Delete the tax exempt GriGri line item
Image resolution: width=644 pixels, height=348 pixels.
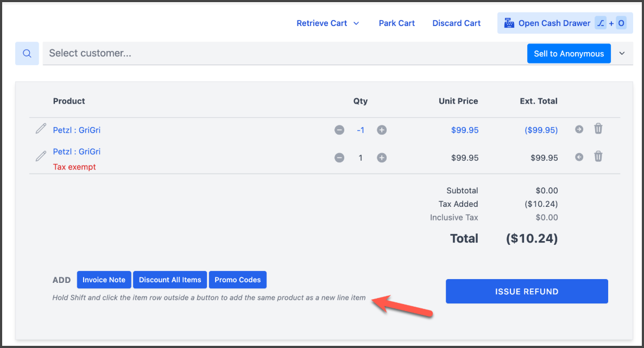point(598,156)
